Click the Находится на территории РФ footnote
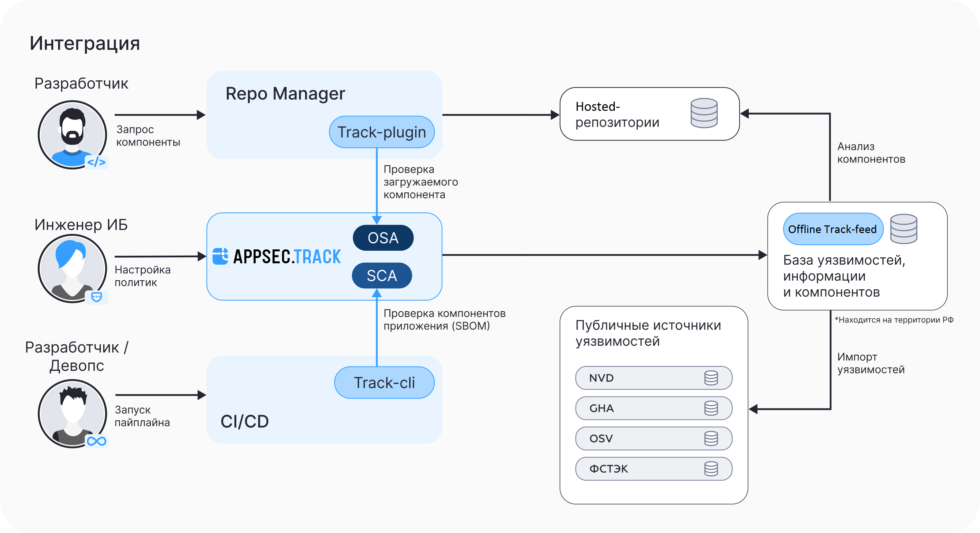The image size is (980, 533). click(894, 320)
